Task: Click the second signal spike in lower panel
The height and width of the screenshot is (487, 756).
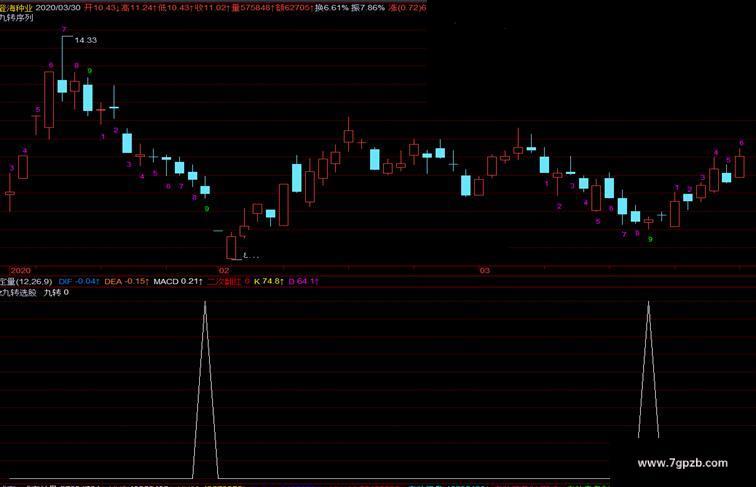Action: 648,369
